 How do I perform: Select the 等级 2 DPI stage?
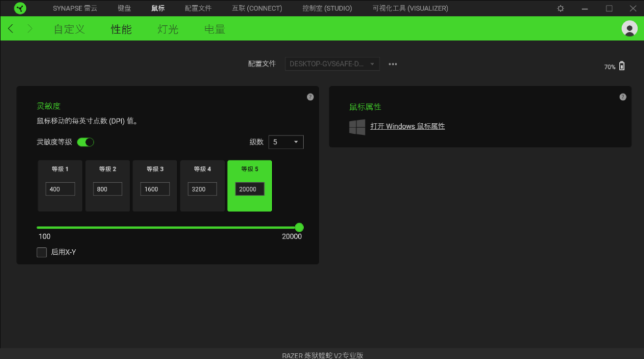click(108, 186)
